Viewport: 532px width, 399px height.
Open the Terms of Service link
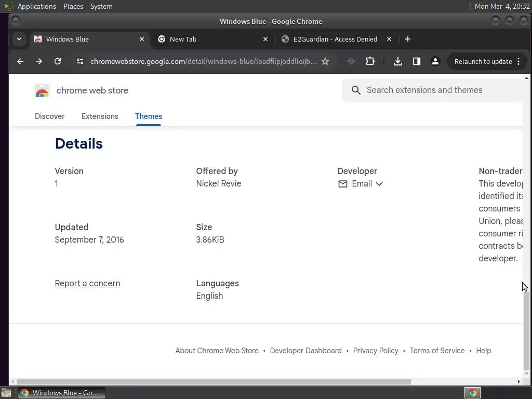437,351
